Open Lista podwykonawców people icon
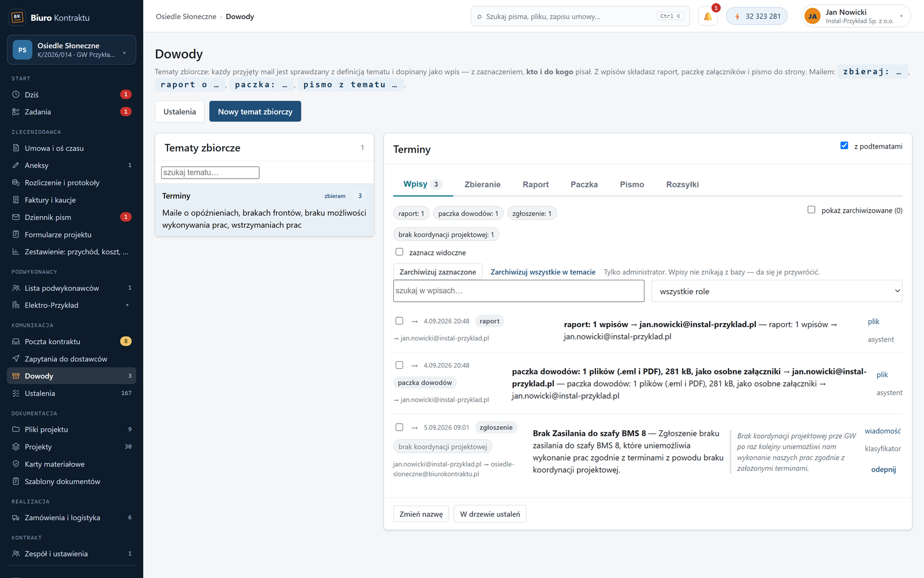The height and width of the screenshot is (578, 924). click(16, 288)
